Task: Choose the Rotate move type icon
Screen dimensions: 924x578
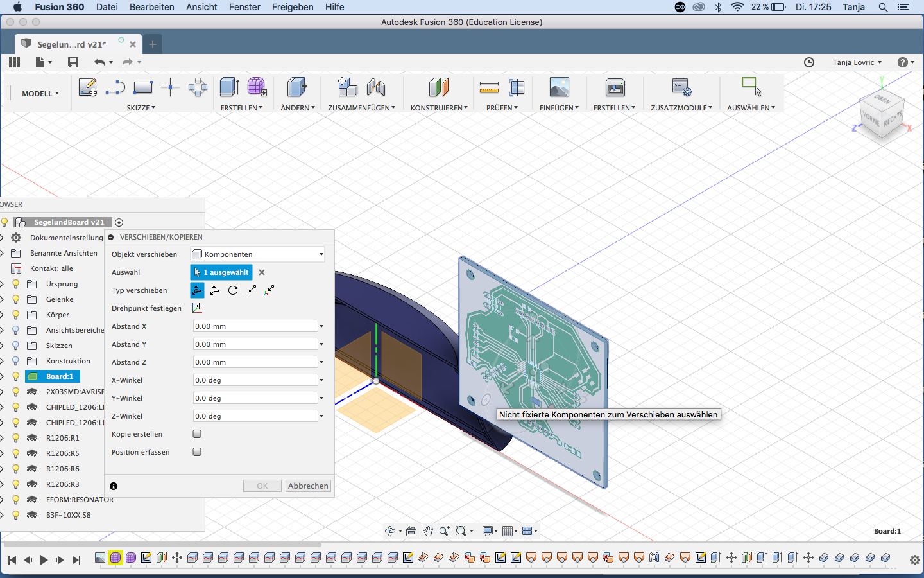Action: pyautogui.click(x=233, y=290)
